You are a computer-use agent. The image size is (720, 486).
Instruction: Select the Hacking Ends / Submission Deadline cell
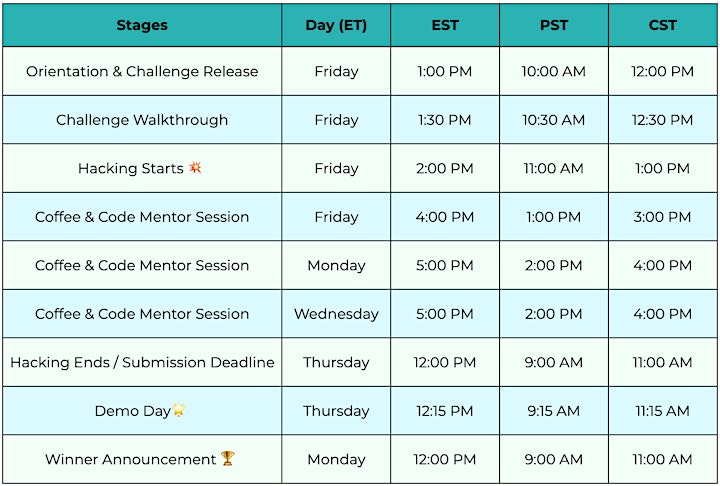(x=142, y=362)
